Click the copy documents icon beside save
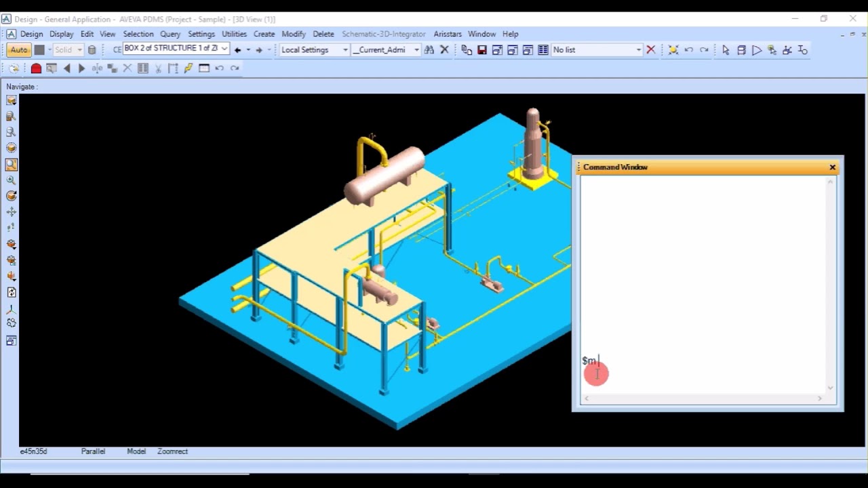Image resolution: width=868 pixels, height=488 pixels. (467, 50)
